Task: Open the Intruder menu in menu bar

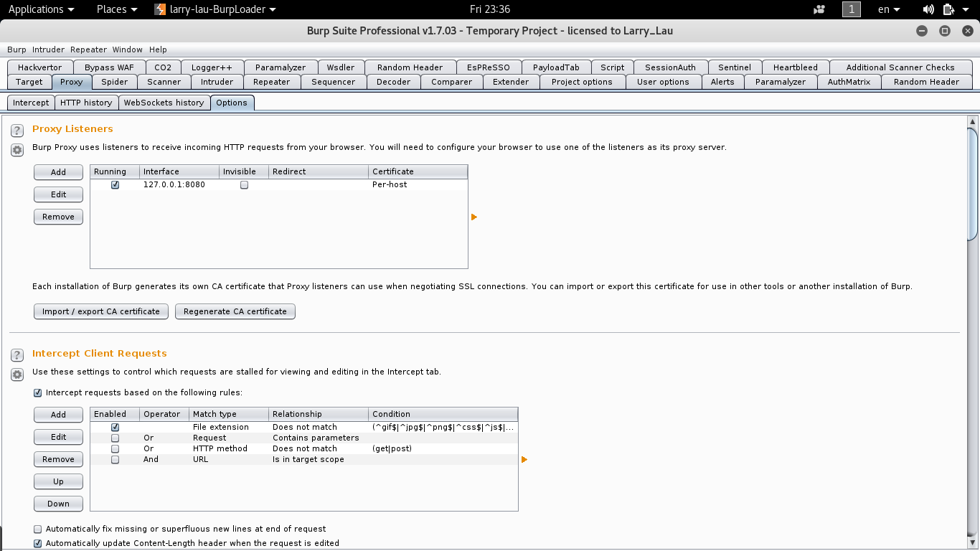Action: point(48,50)
